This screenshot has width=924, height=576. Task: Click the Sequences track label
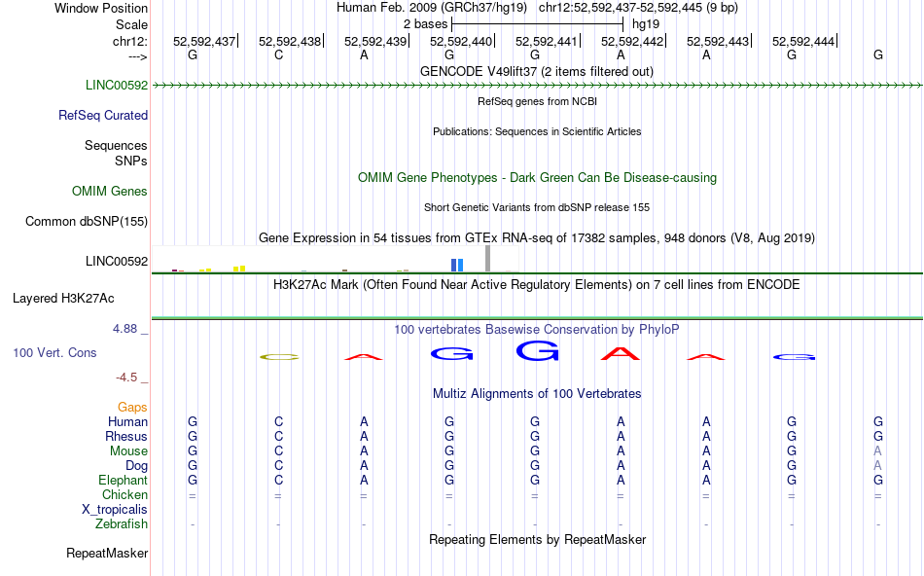point(116,145)
